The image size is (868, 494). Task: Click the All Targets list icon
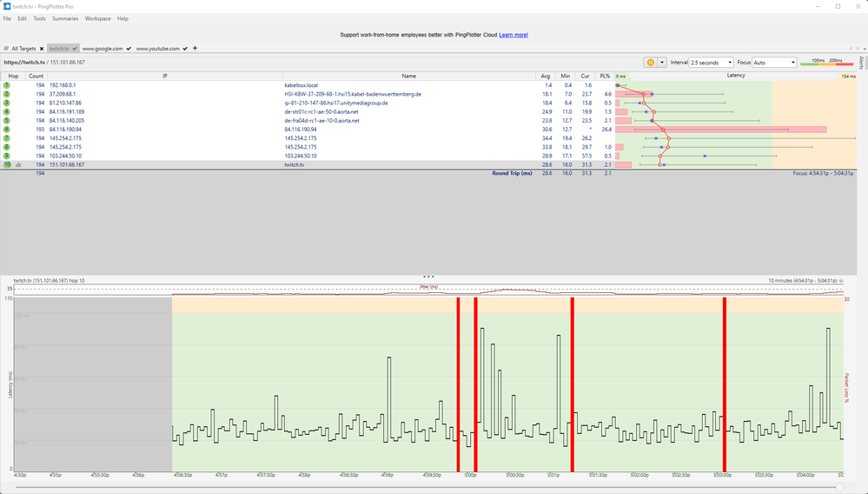tap(6, 49)
